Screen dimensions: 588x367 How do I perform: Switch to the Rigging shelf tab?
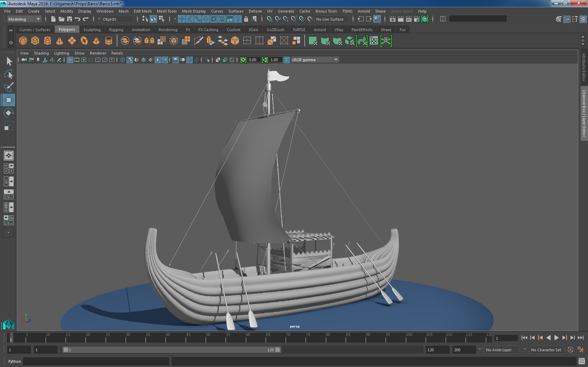(116, 30)
